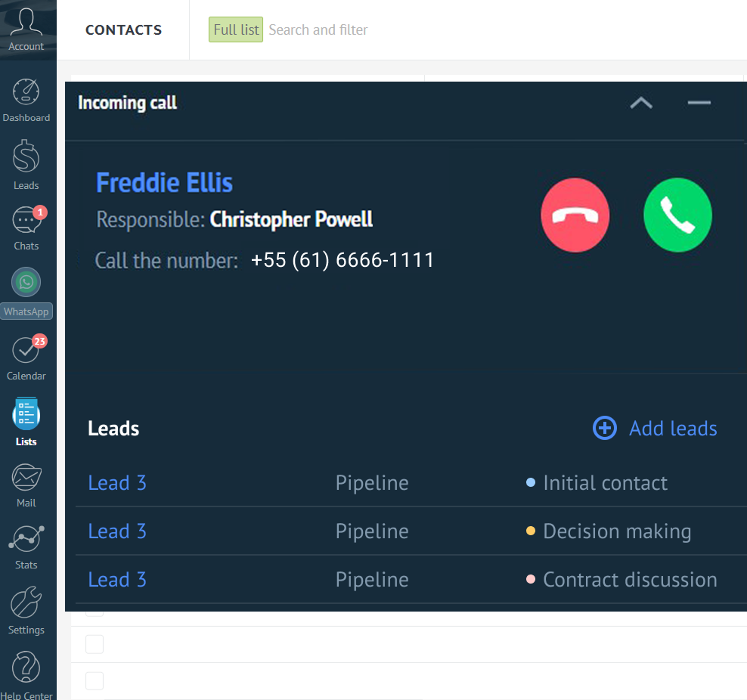Decline the call with red hang-up button
The width and height of the screenshot is (747, 700).
pyautogui.click(x=575, y=215)
